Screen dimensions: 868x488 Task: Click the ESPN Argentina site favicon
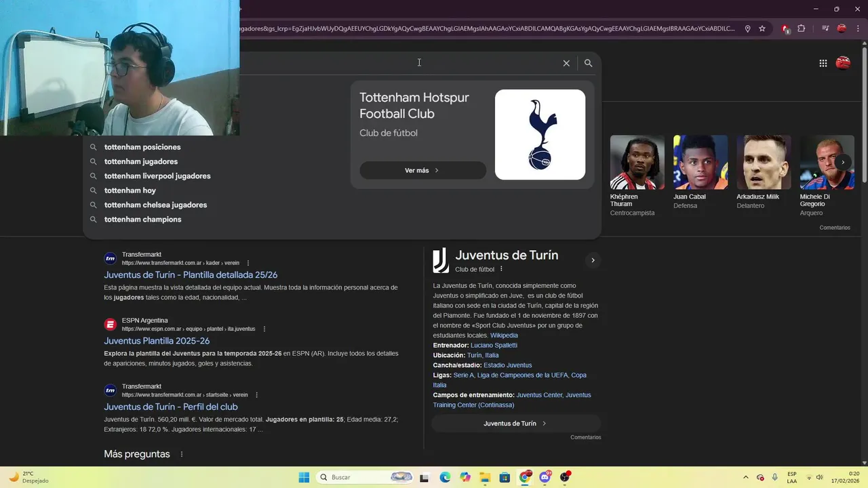(x=110, y=325)
